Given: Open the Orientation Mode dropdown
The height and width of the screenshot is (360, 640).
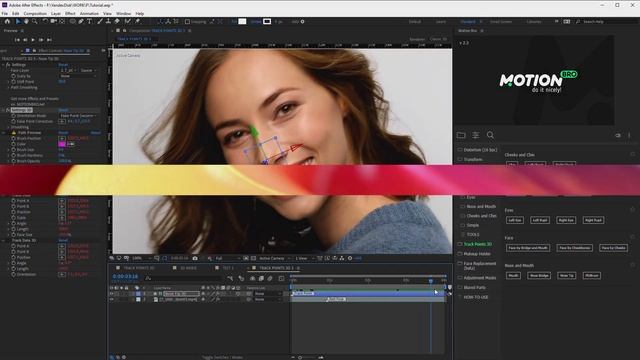Looking at the screenshot, I should click(78, 116).
